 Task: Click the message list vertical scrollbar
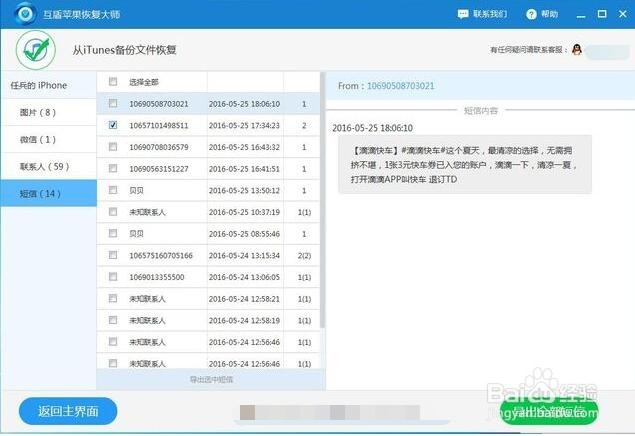pos(322,200)
